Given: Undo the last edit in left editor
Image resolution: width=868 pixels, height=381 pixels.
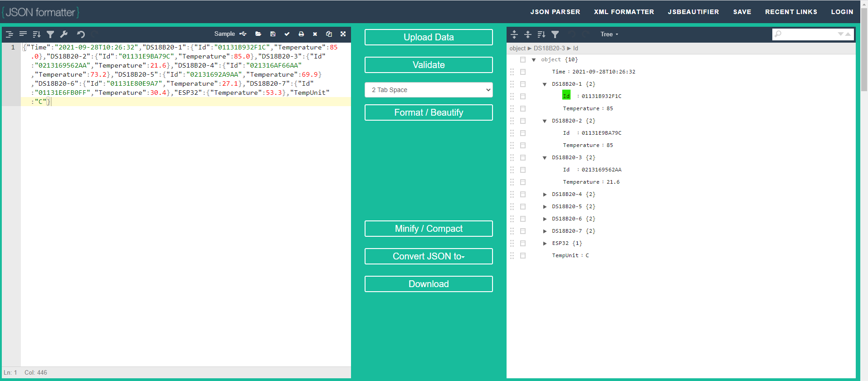Looking at the screenshot, I should pyautogui.click(x=81, y=34).
